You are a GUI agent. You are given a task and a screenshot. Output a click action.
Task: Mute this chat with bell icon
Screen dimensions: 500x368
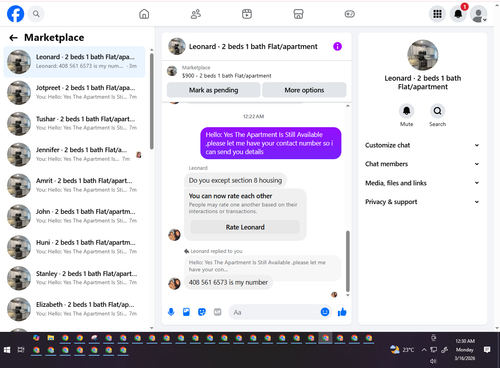click(406, 111)
